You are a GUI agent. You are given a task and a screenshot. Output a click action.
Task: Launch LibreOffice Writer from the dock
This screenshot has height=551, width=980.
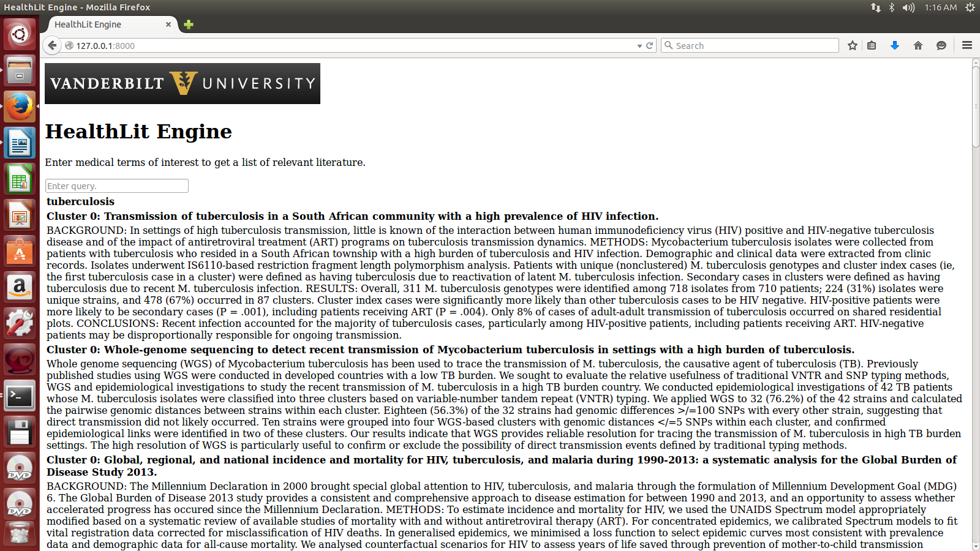(20, 143)
